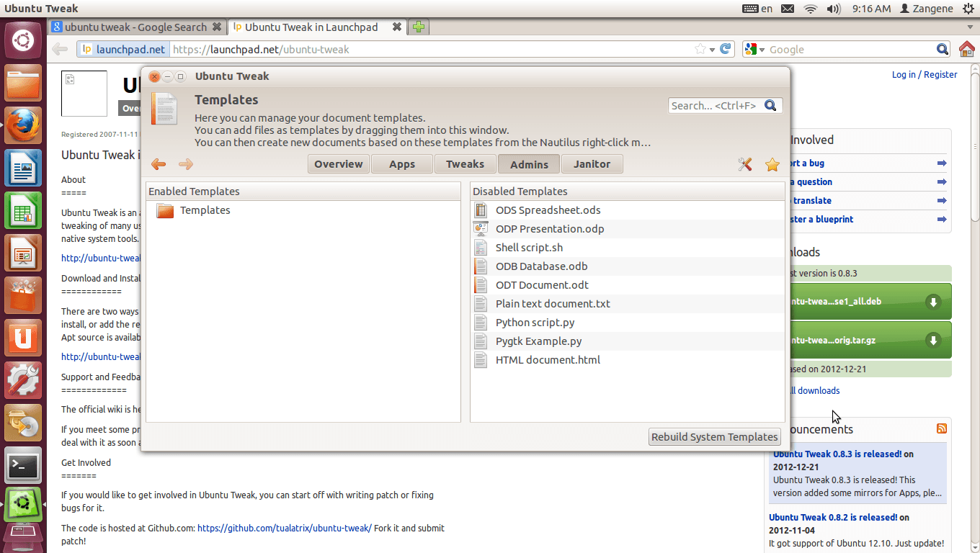Select ODT Document.odt template
This screenshot has width=980, height=553.
click(628, 285)
